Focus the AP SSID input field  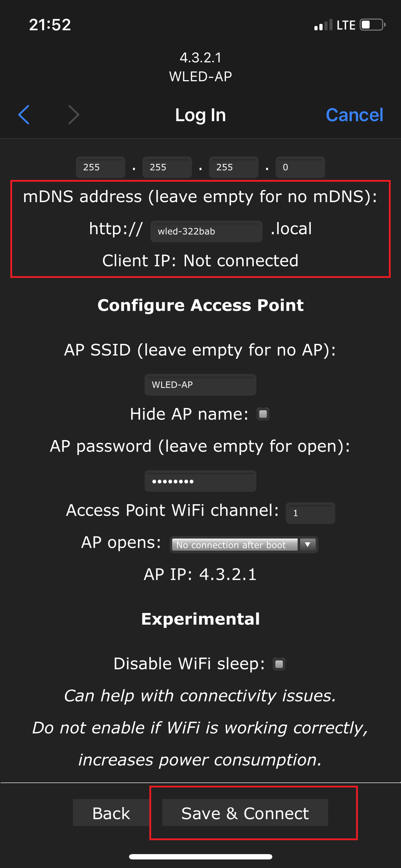200,385
